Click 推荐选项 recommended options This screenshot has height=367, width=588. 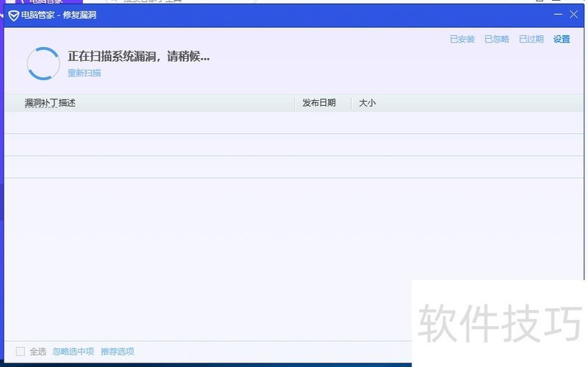pos(118,352)
